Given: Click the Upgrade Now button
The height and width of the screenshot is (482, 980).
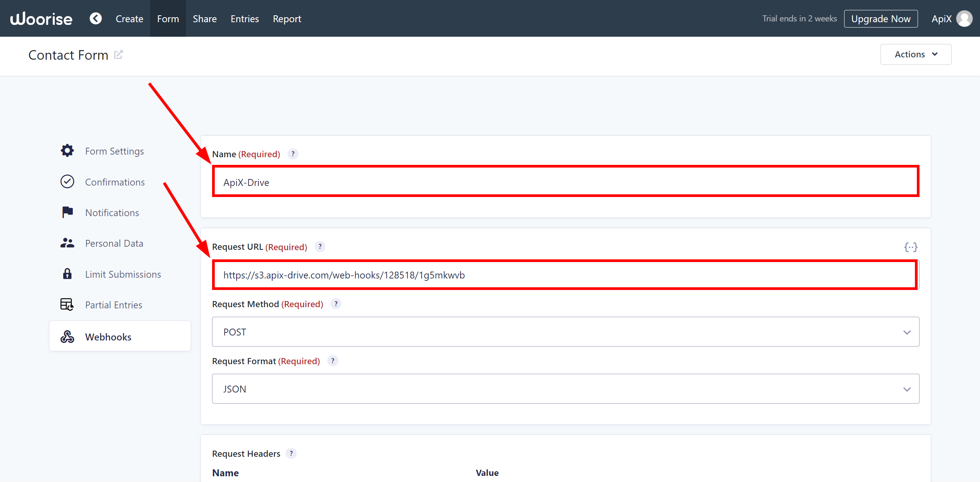Looking at the screenshot, I should [x=881, y=19].
